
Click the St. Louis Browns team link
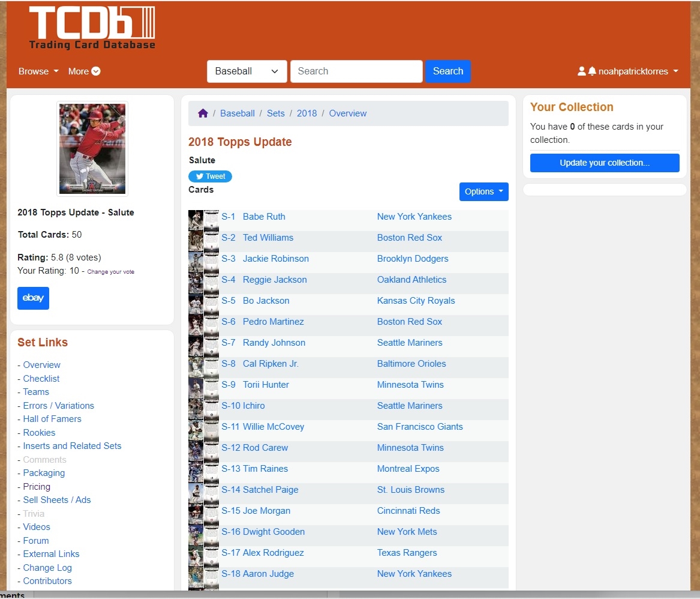click(x=411, y=490)
